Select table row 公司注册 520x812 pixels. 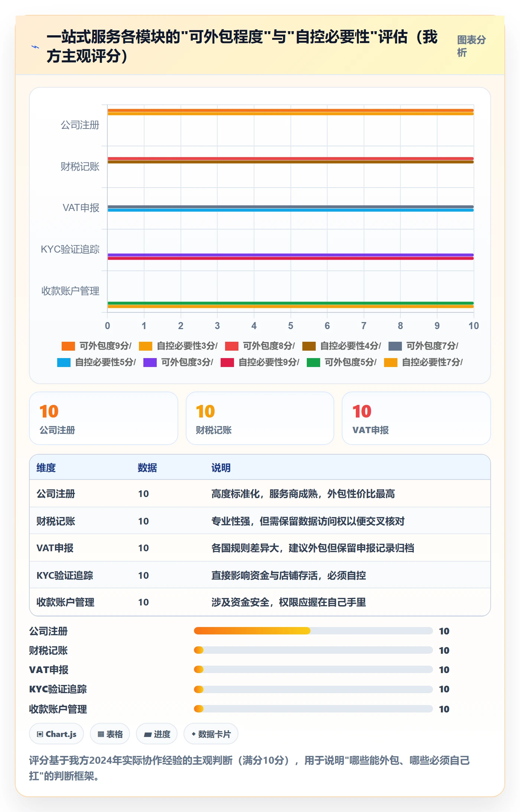tap(260, 494)
